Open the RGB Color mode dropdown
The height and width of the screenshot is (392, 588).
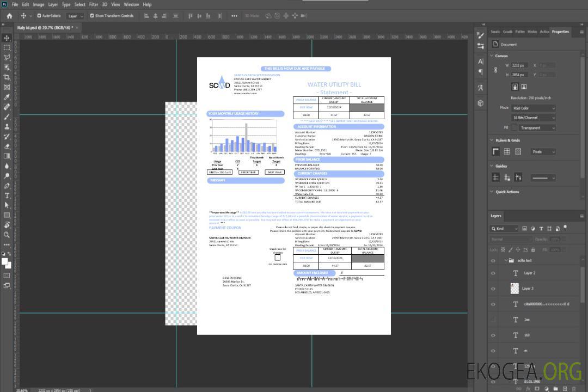(534, 108)
